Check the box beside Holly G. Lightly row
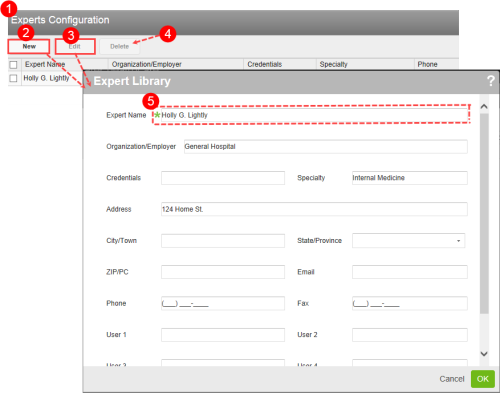 (x=13, y=78)
